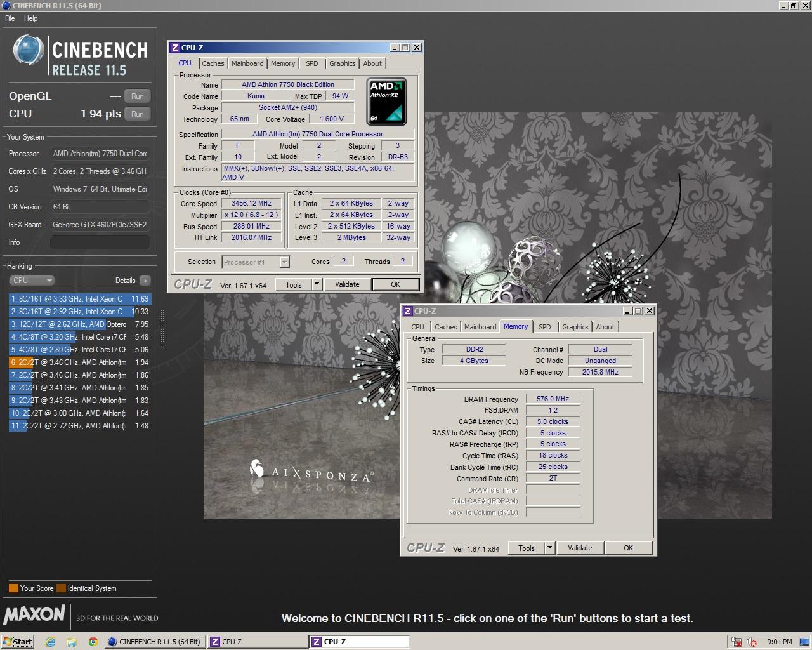Click the CPU-Z Z icon in CPU window title
812x650 pixels.
coord(174,48)
